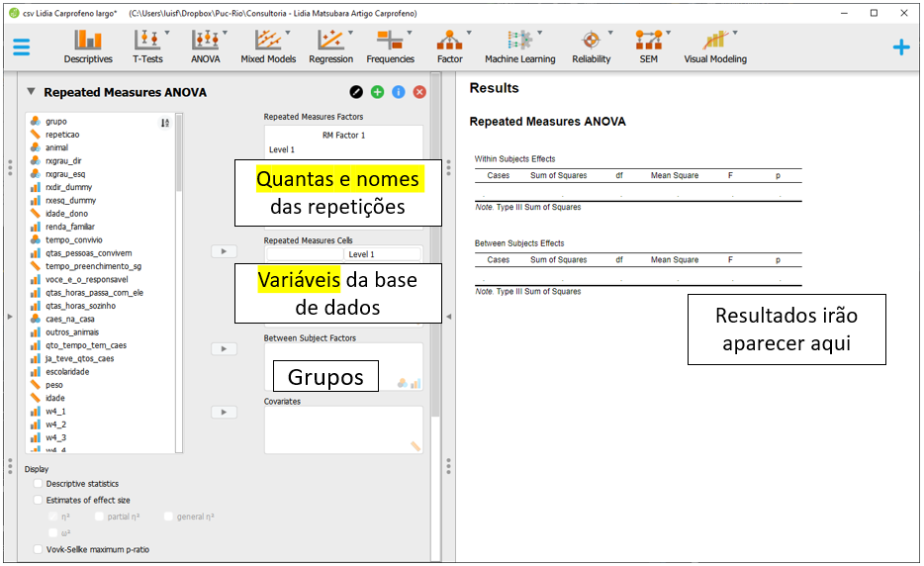The width and height of the screenshot is (924, 566).
Task: Open the Mixed Models menu
Action: click(268, 47)
